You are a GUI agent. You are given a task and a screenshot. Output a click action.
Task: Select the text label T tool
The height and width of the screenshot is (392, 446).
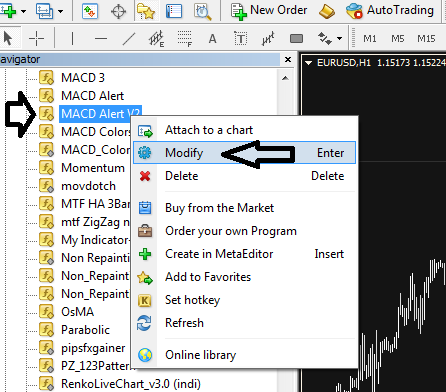coord(240,39)
